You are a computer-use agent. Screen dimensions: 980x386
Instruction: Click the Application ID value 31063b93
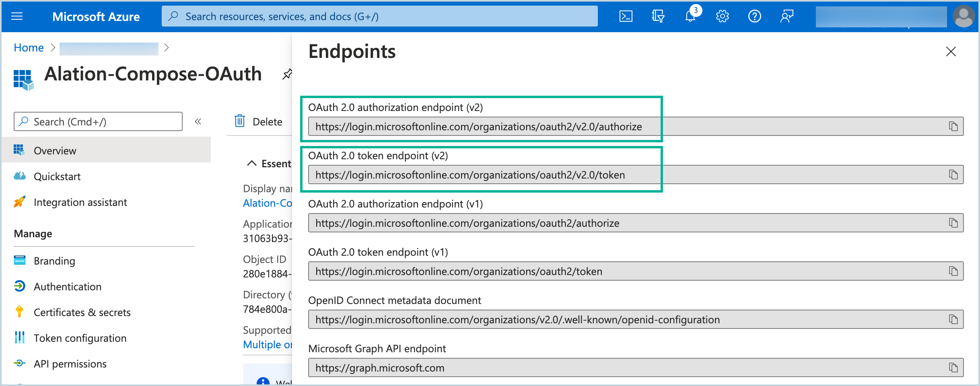[267, 238]
